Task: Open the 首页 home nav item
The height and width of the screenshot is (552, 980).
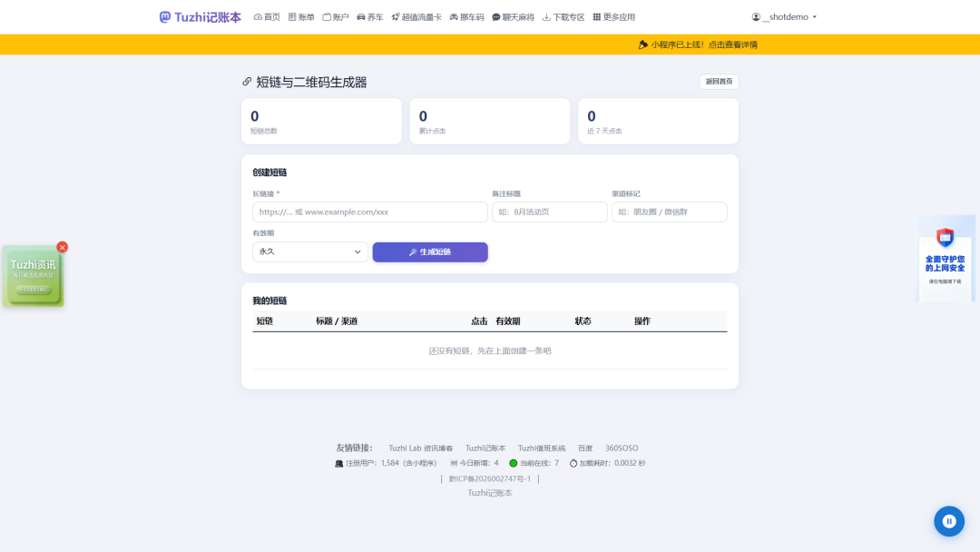Action: tap(267, 17)
